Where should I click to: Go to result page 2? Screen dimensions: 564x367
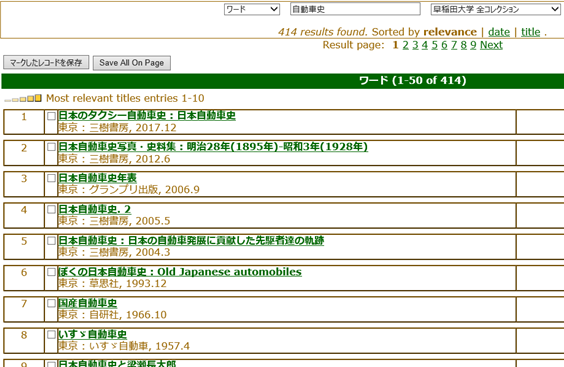click(x=405, y=45)
